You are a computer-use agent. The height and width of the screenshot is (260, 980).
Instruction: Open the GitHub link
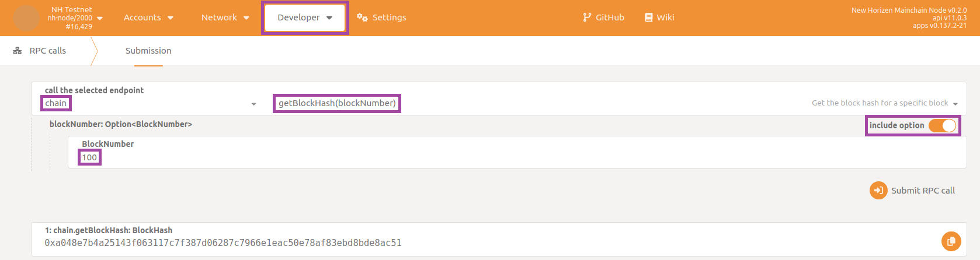[610, 17]
